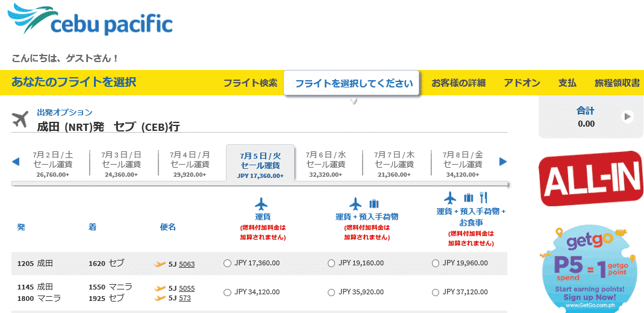
Task: Click the ALL-IN red banner
Action: [x=591, y=179]
